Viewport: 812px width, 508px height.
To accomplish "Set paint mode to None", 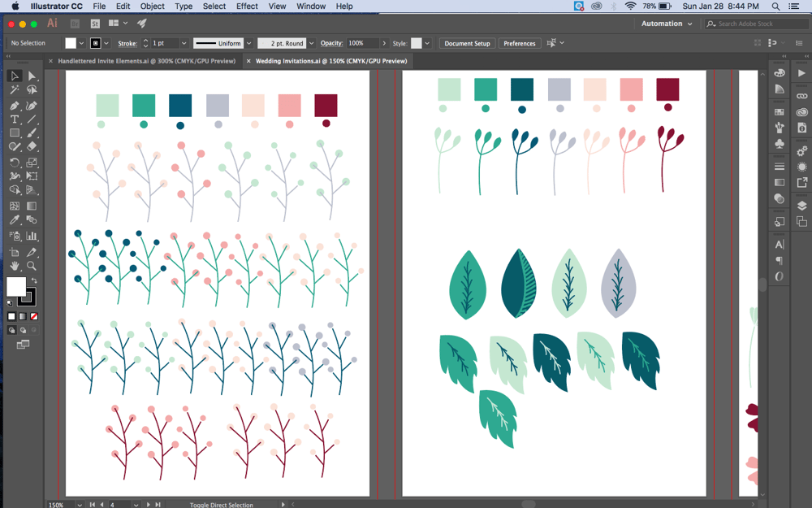I will point(34,316).
